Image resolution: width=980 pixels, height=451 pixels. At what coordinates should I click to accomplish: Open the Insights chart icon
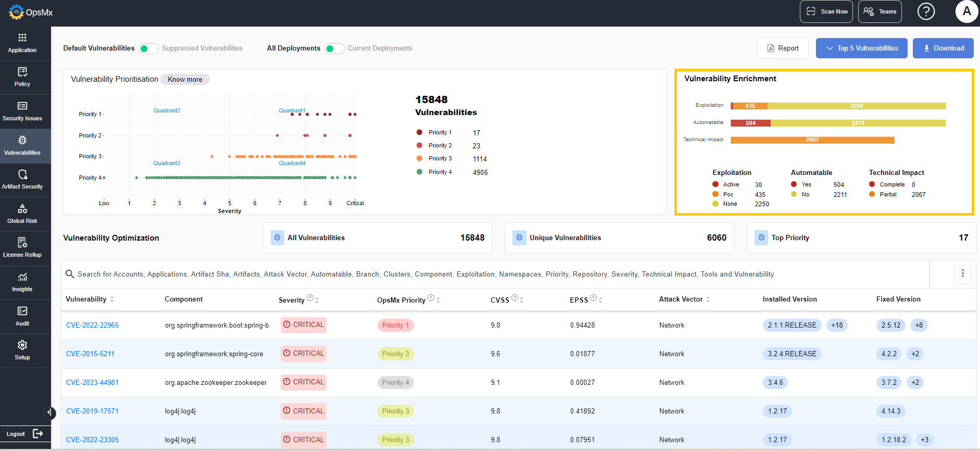(x=22, y=277)
